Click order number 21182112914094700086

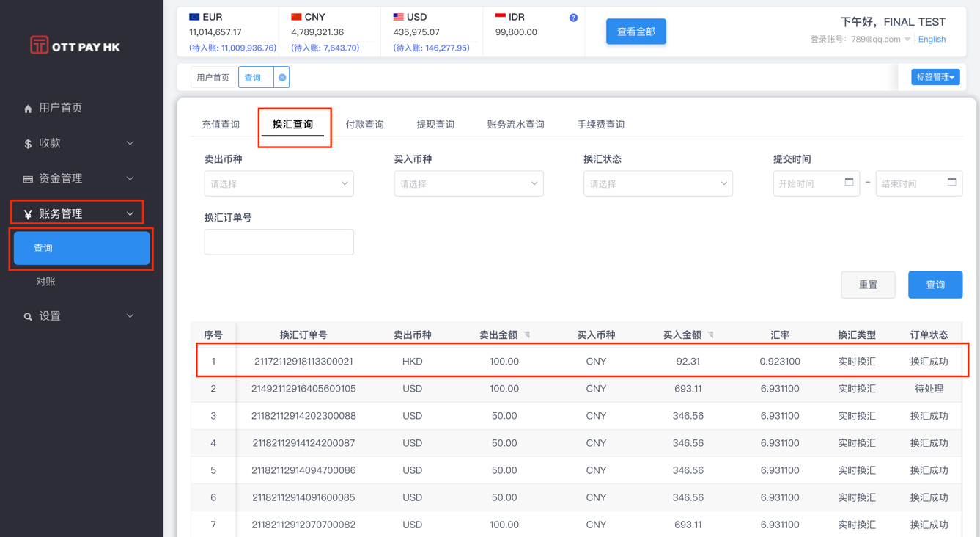(303, 470)
